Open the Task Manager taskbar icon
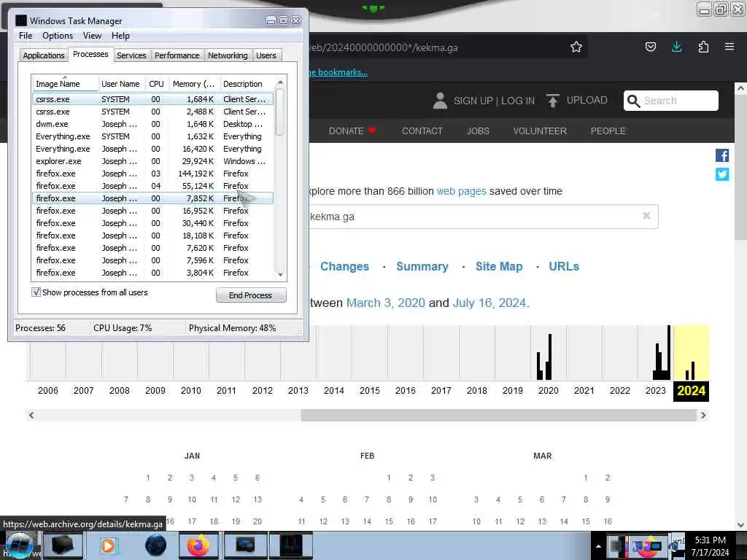This screenshot has width=747, height=560. coord(291,545)
